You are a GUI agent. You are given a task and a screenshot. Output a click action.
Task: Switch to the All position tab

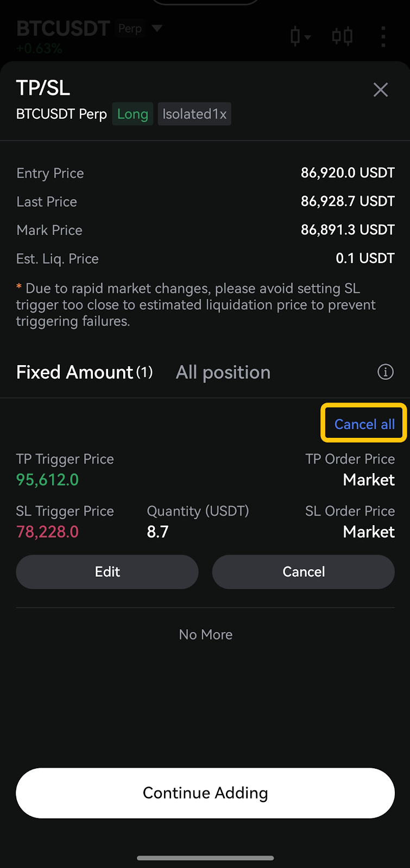223,372
